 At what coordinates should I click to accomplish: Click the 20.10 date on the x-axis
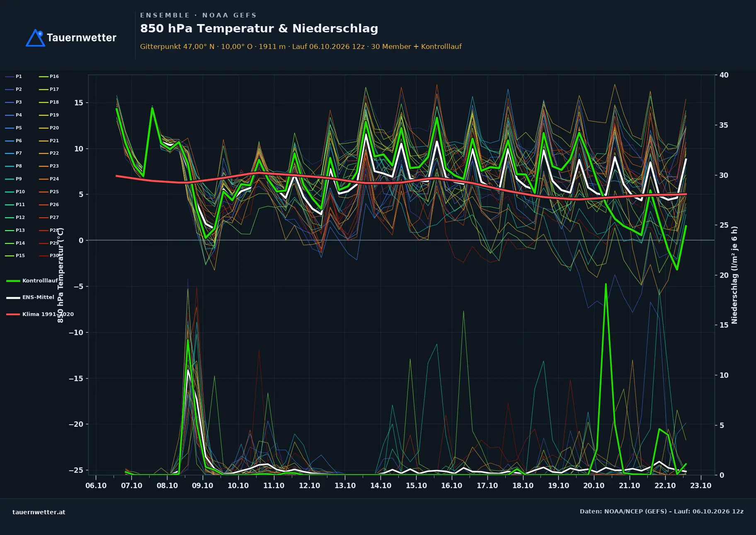click(594, 486)
